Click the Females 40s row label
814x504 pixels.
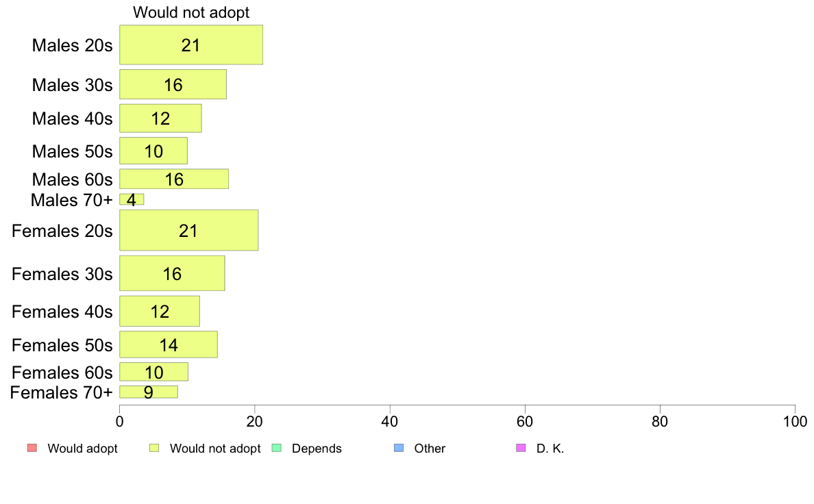[x=62, y=312]
